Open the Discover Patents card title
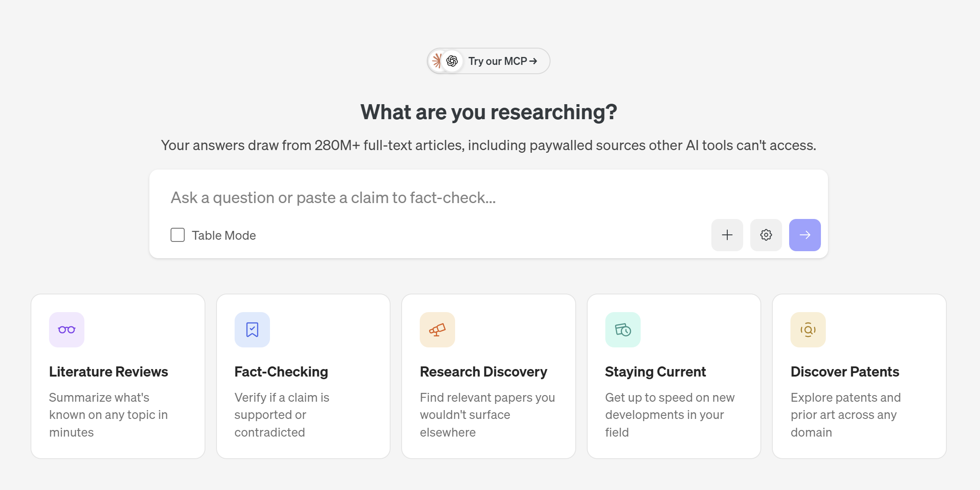The width and height of the screenshot is (980, 490). click(845, 372)
